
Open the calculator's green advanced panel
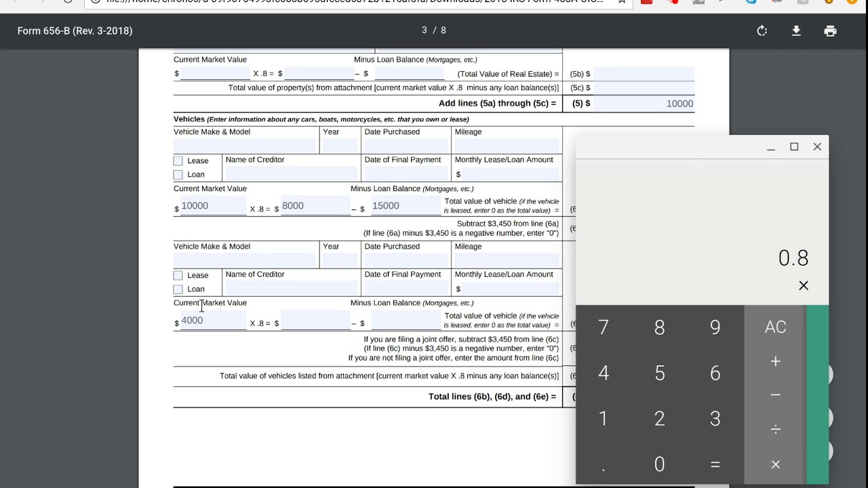(818, 395)
